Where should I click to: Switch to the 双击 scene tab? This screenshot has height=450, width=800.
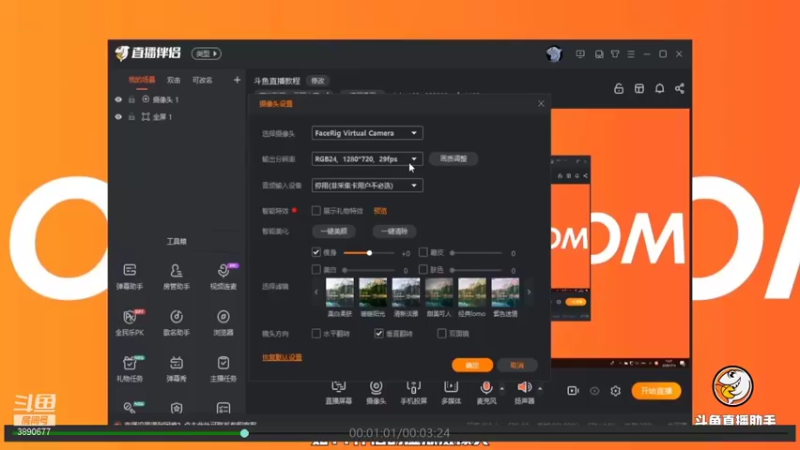click(173, 80)
